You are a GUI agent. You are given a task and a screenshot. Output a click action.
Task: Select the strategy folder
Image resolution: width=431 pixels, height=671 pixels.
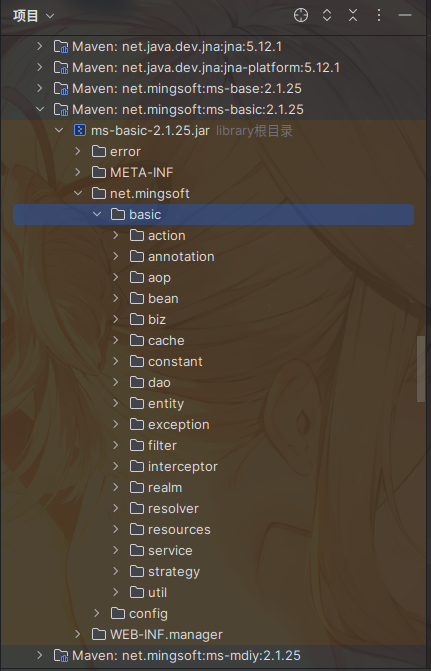[x=174, y=572]
